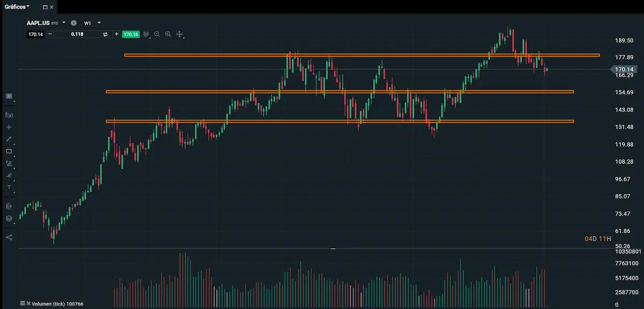Screen dimensions: 644x309
Task: Click the green 170.16 buy price button
Action: (130, 34)
